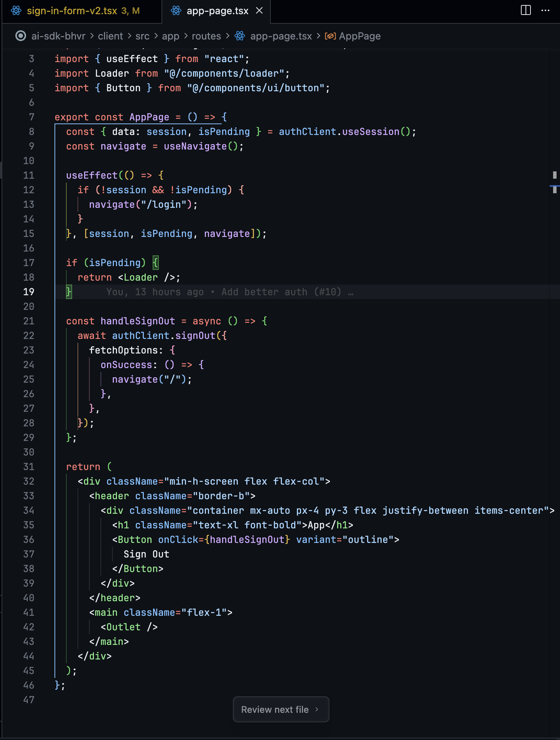Click the "react" import string on line 3
The height and width of the screenshot is (740, 560).
(224, 59)
